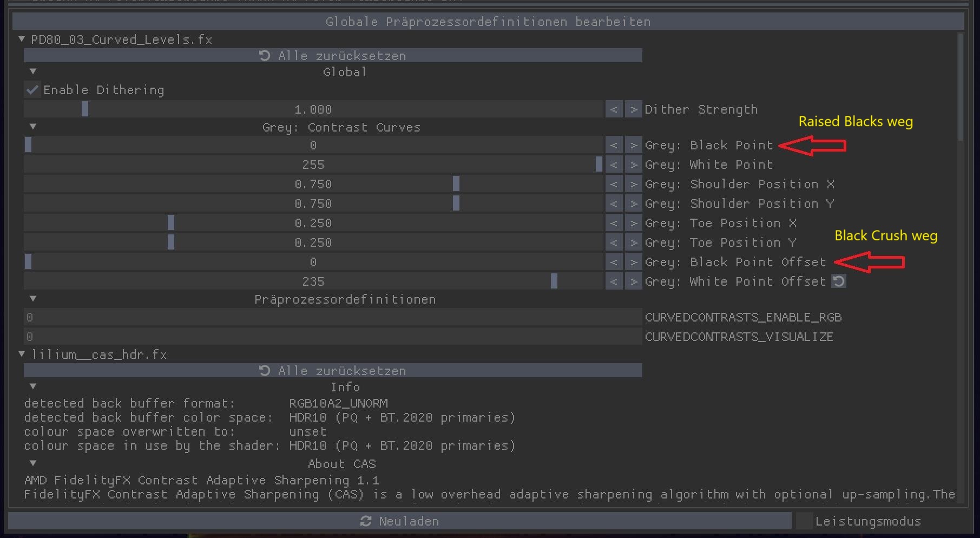Increase Black Point Offset with the right arrow
This screenshot has width=980, height=538.
(633, 262)
